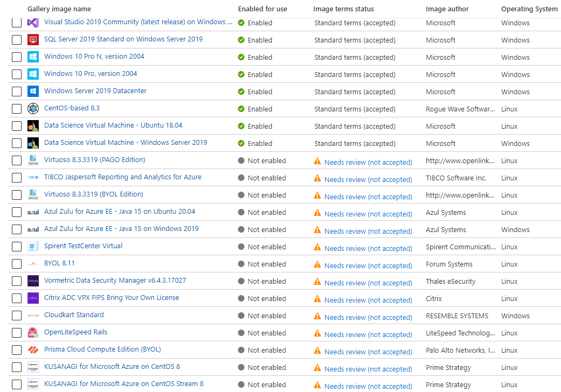Image resolution: width=561 pixels, height=392 pixels.
Task: Click the Prisma Cloud Compute Edition icon
Action: pyautogui.click(x=33, y=349)
